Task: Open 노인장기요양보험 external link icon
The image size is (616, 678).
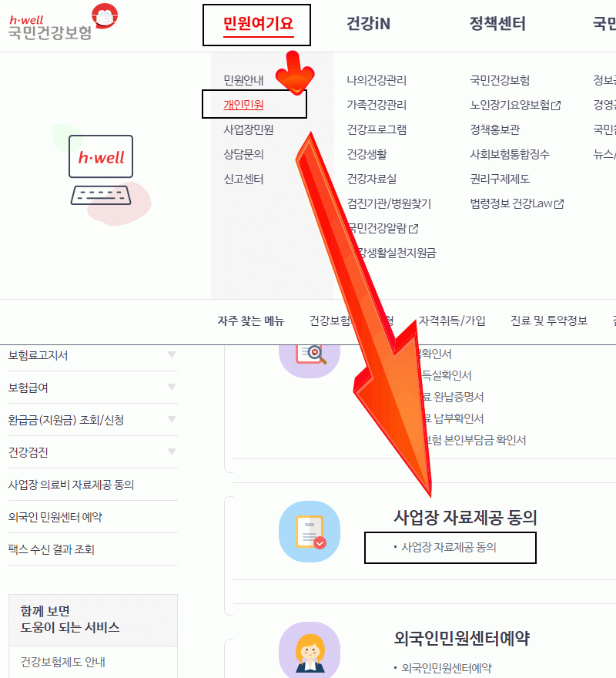Action: pos(557,105)
